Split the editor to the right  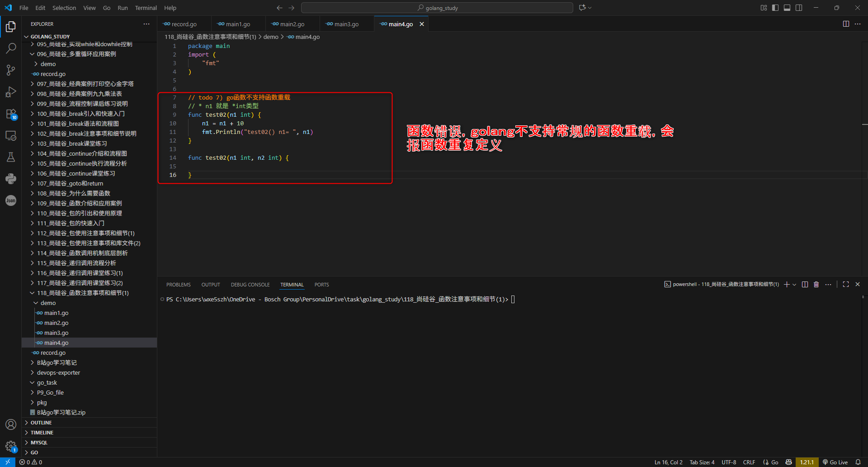coord(846,24)
